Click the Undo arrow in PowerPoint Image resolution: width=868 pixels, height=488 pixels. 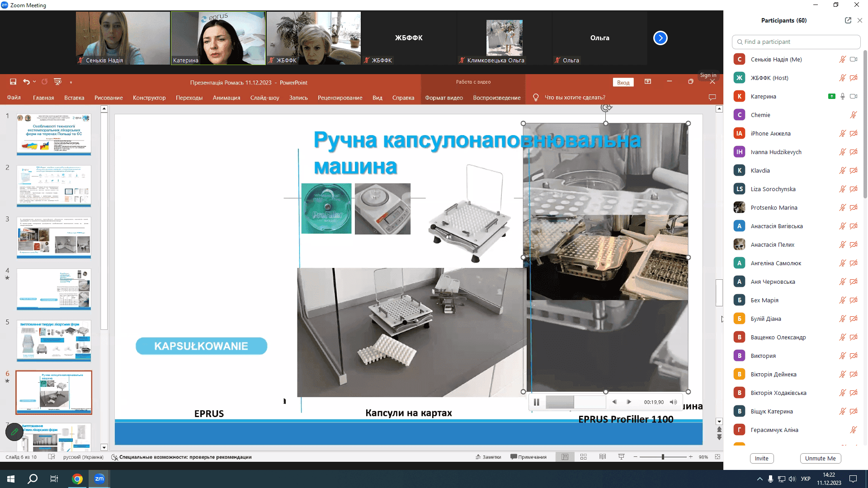point(26,82)
